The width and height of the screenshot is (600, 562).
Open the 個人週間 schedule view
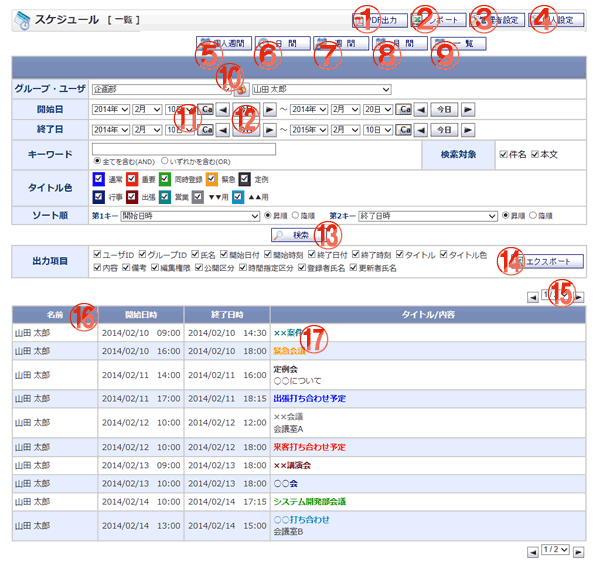pyautogui.click(x=224, y=44)
